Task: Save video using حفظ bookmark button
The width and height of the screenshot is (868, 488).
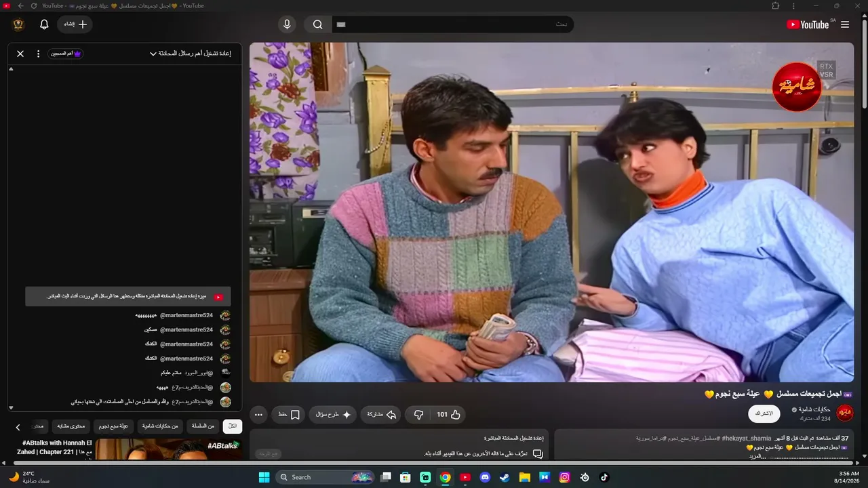Action: coord(289,414)
